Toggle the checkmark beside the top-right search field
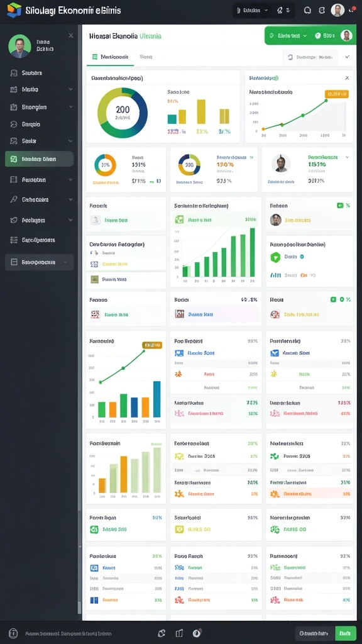The height and width of the screenshot is (644, 362). tap(348, 57)
